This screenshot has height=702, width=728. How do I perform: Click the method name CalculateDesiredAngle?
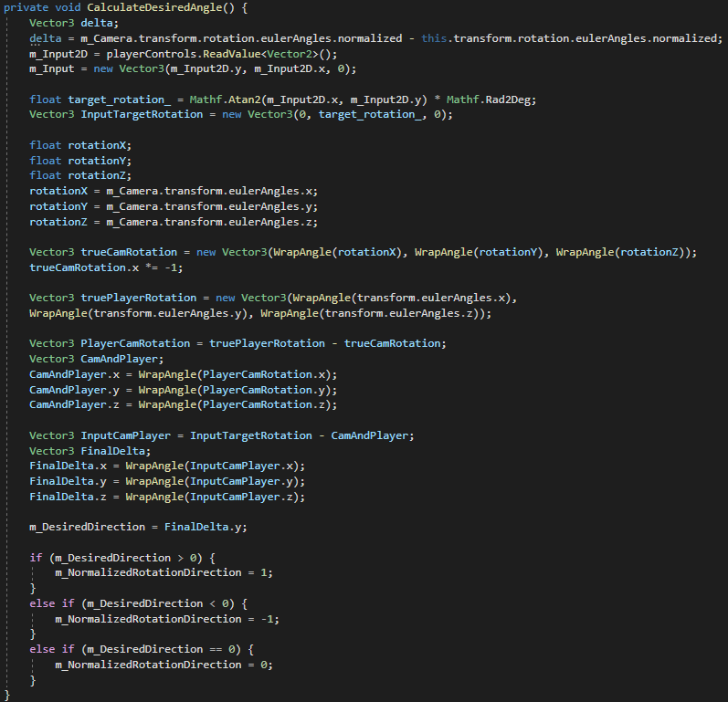click(x=154, y=8)
